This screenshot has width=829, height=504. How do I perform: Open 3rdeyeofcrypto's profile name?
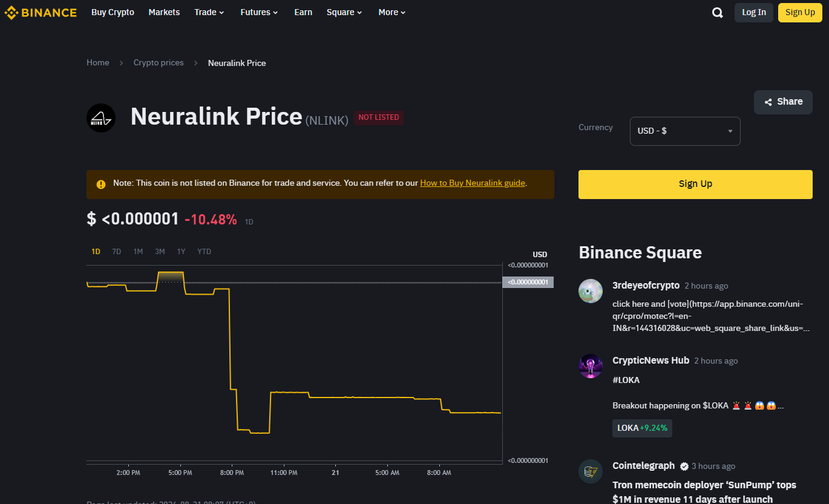point(646,286)
